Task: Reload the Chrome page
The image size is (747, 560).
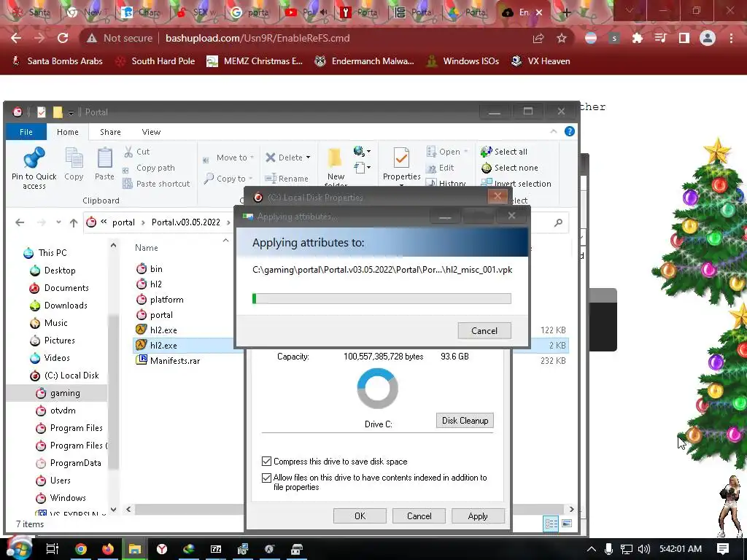Action: [x=63, y=38]
